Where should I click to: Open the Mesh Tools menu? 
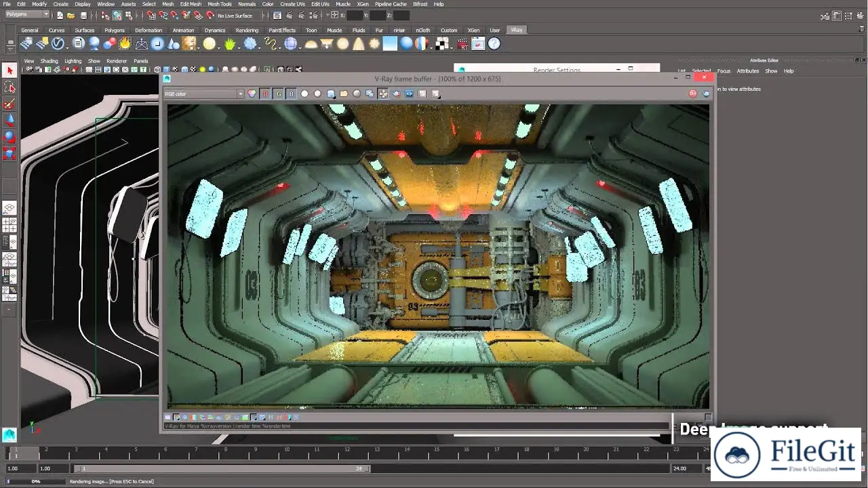tap(220, 4)
